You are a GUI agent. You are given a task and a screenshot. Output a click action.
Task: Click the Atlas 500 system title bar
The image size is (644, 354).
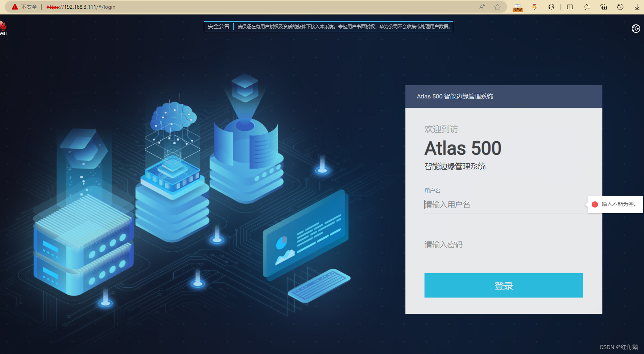coord(454,96)
